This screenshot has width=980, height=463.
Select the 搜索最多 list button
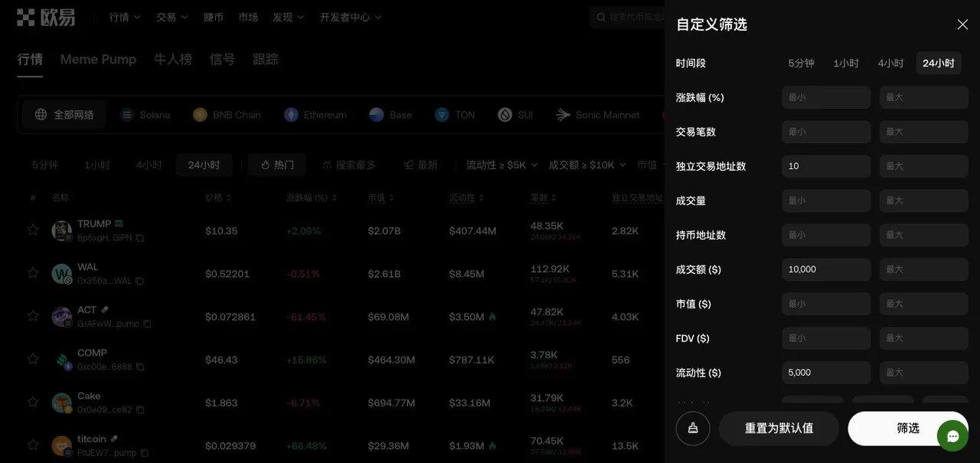(x=349, y=165)
